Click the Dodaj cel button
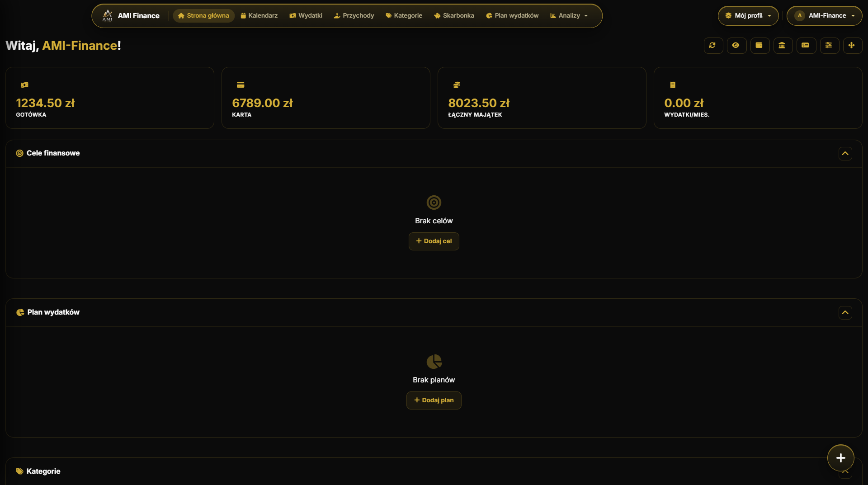868x485 pixels. (x=434, y=241)
